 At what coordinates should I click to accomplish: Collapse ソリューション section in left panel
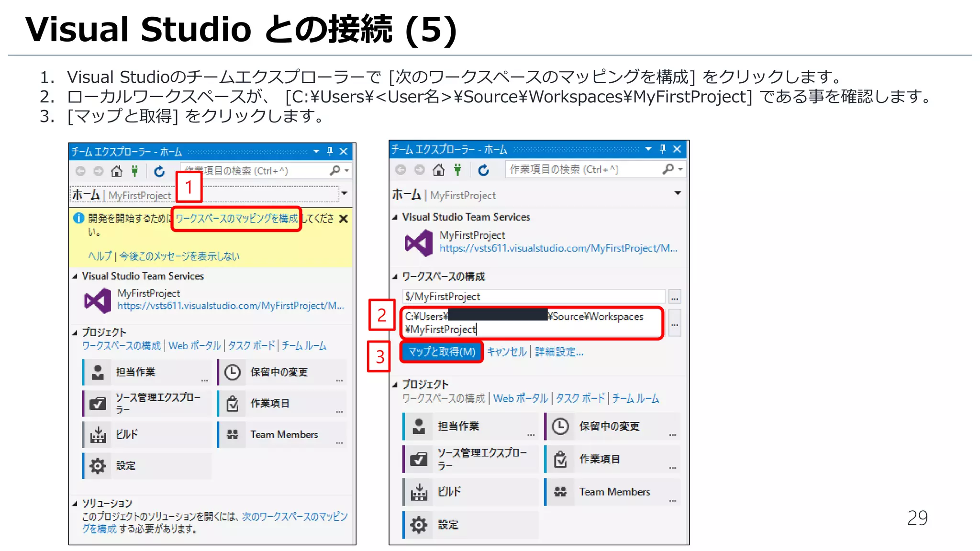(75, 504)
